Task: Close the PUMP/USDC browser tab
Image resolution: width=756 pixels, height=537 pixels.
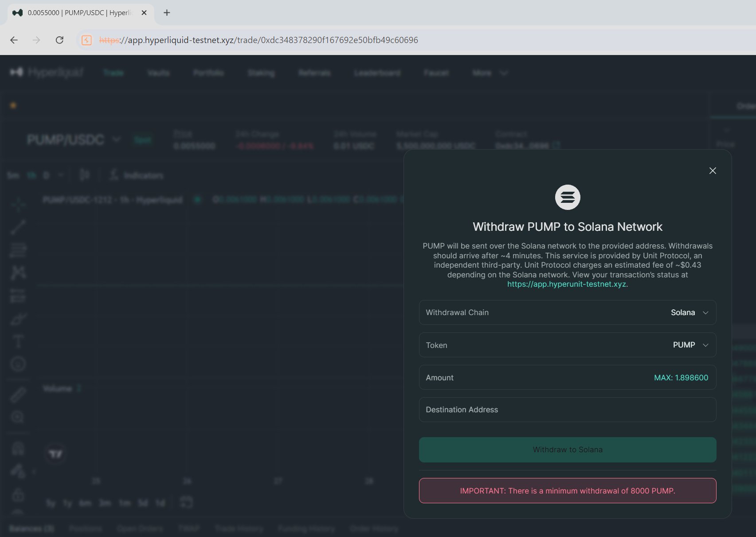Action: tap(144, 13)
